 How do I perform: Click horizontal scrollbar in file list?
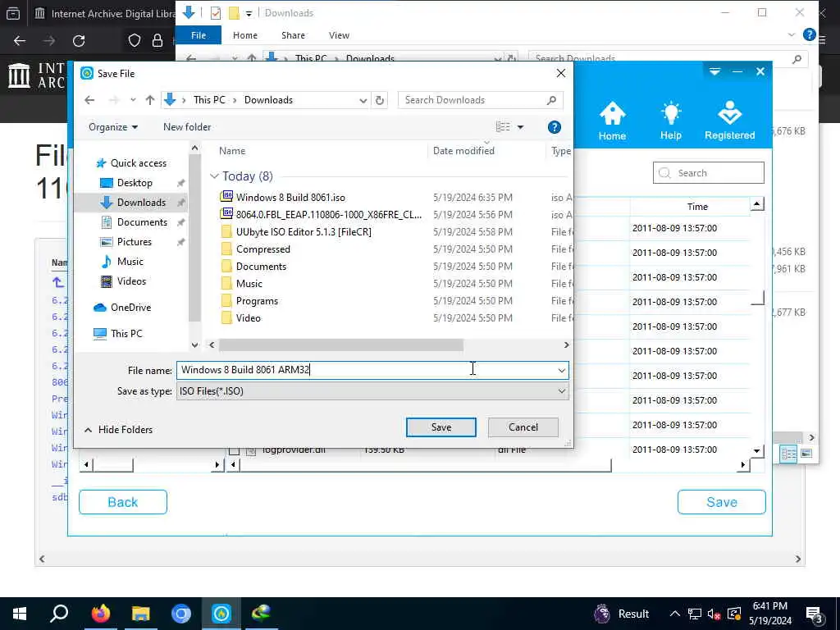click(x=340, y=345)
